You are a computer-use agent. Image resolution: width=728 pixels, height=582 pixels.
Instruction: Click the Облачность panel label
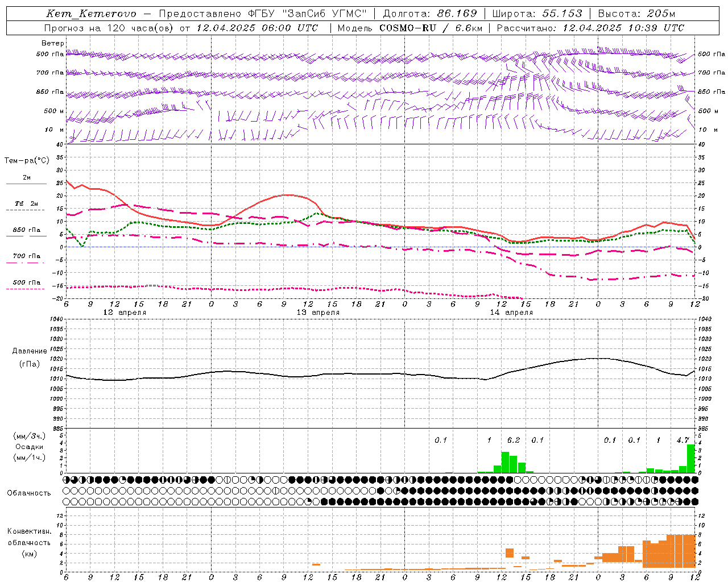click(29, 493)
